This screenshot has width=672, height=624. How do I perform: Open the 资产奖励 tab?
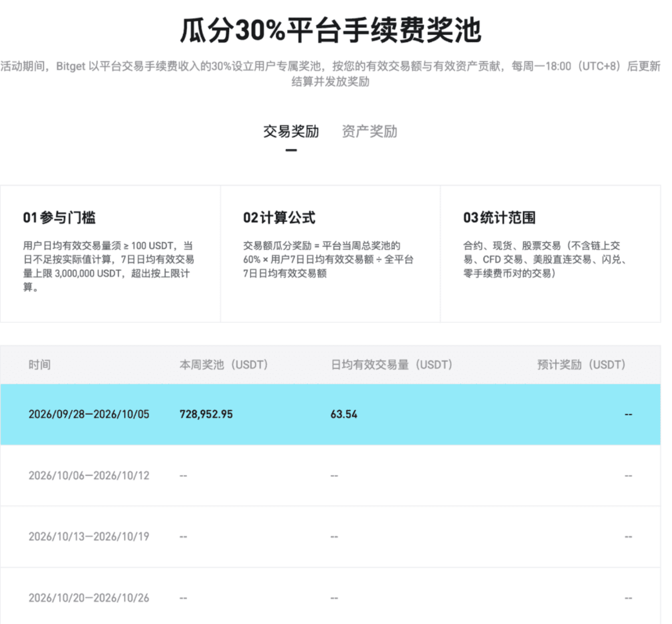[370, 132]
